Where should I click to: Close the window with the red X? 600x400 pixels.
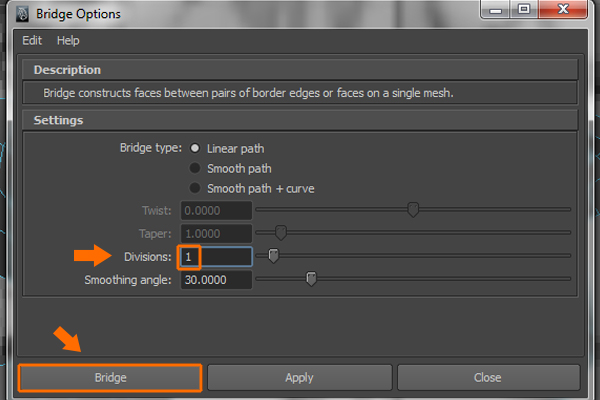pos(563,9)
